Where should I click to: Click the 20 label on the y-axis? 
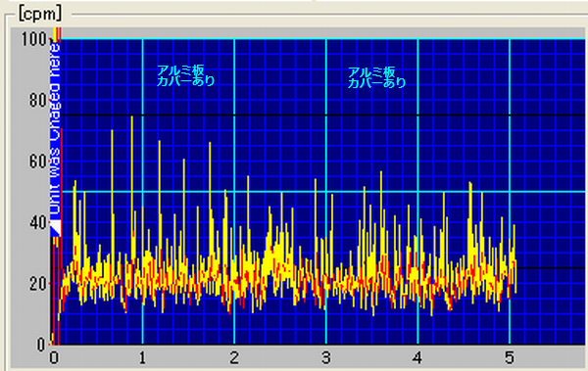(x=38, y=284)
